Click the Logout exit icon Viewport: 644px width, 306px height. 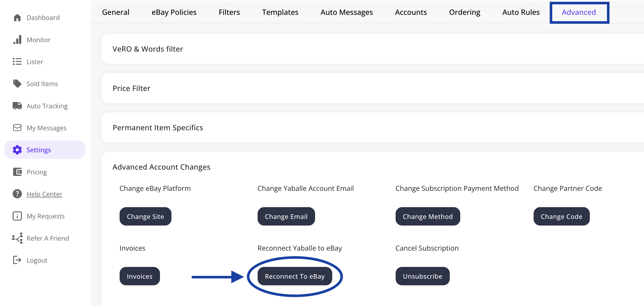click(17, 260)
